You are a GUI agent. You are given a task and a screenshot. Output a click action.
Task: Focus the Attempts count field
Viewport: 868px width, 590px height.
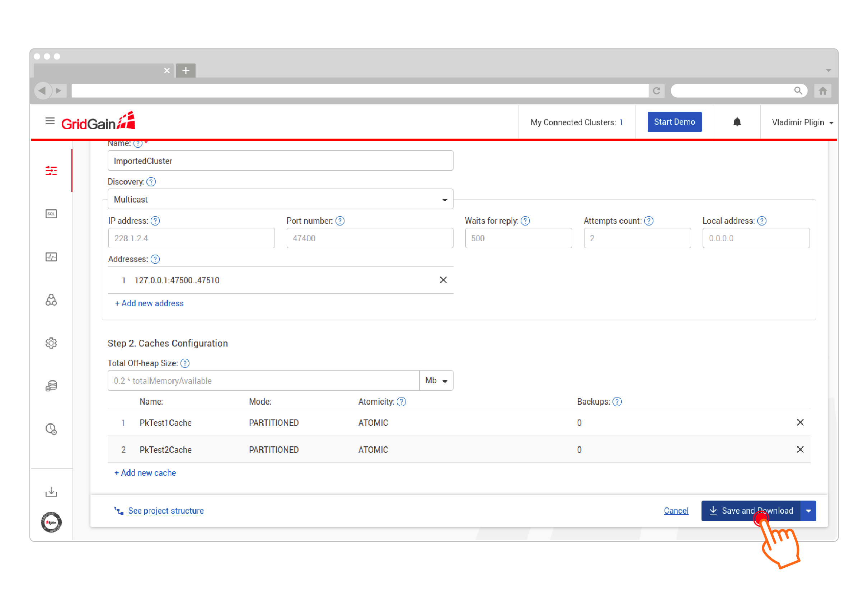[637, 238]
